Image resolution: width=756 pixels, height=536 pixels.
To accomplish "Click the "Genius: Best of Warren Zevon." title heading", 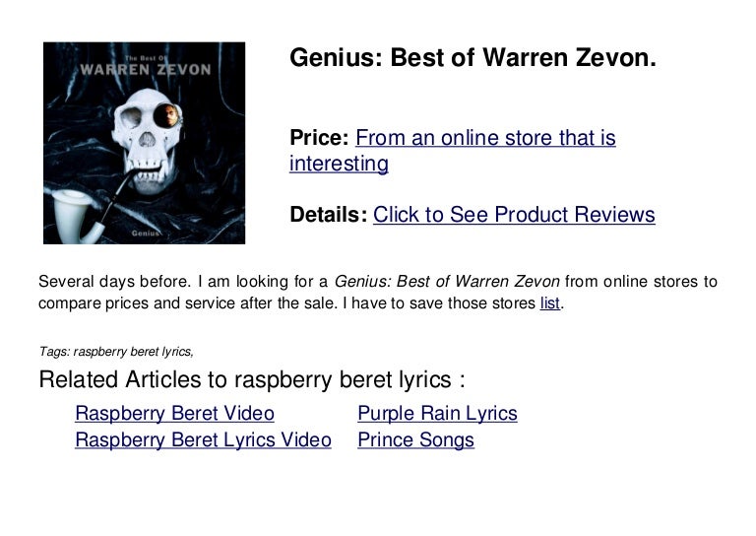I will coord(472,59).
